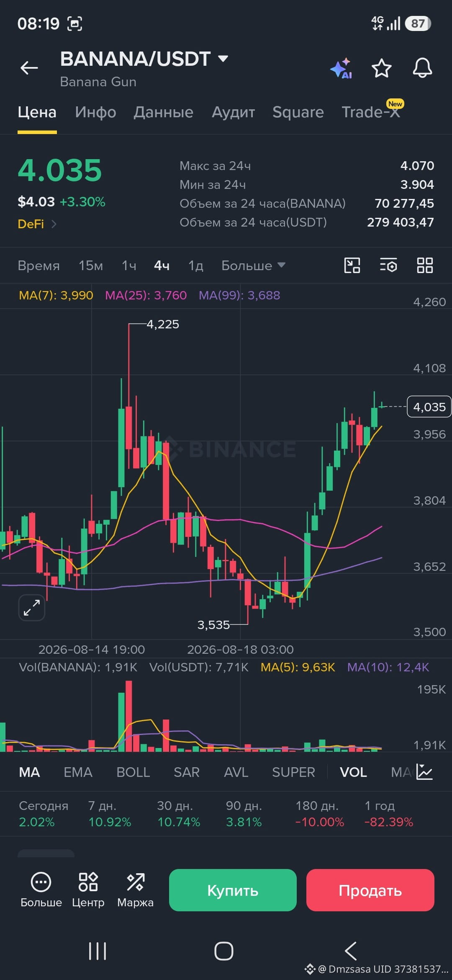
Task: Tap the 30 дн. 10.74% value
Action: (x=179, y=822)
